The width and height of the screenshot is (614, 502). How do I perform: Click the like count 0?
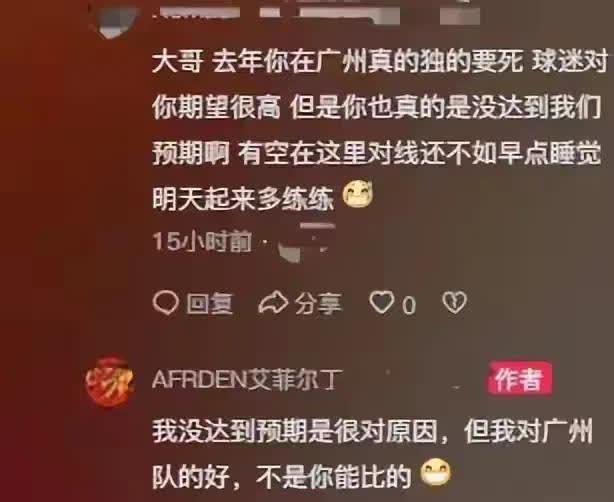pyautogui.click(x=408, y=305)
